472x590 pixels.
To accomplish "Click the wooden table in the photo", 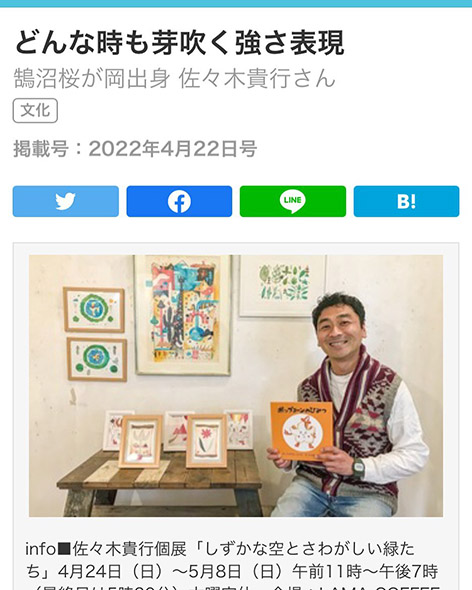I will coord(160,484).
